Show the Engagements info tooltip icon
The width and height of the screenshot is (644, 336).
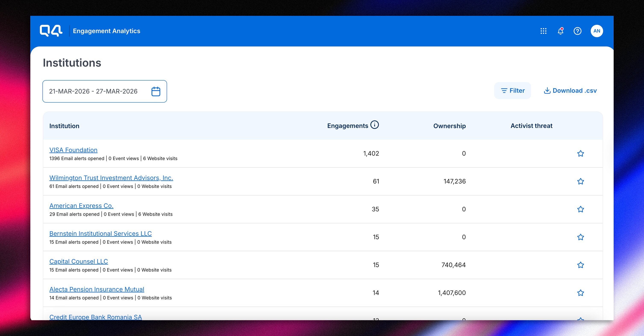tap(374, 125)
